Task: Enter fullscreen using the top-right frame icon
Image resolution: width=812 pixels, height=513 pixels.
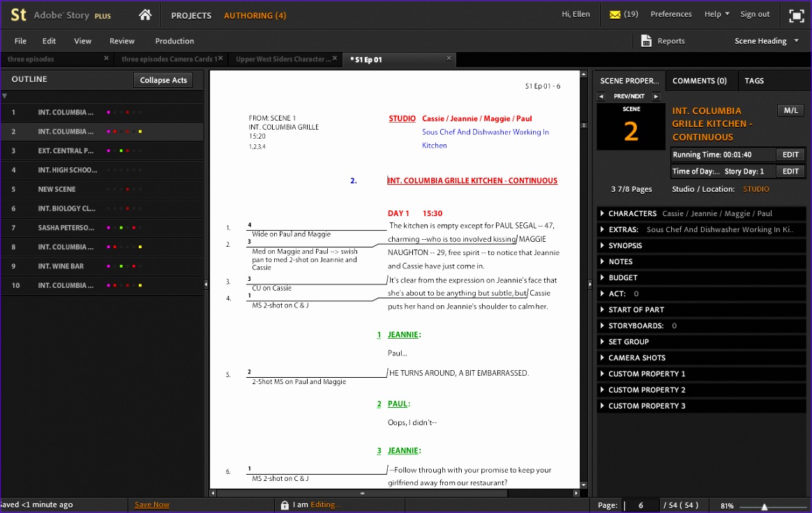Action: (x=796, y=15)
